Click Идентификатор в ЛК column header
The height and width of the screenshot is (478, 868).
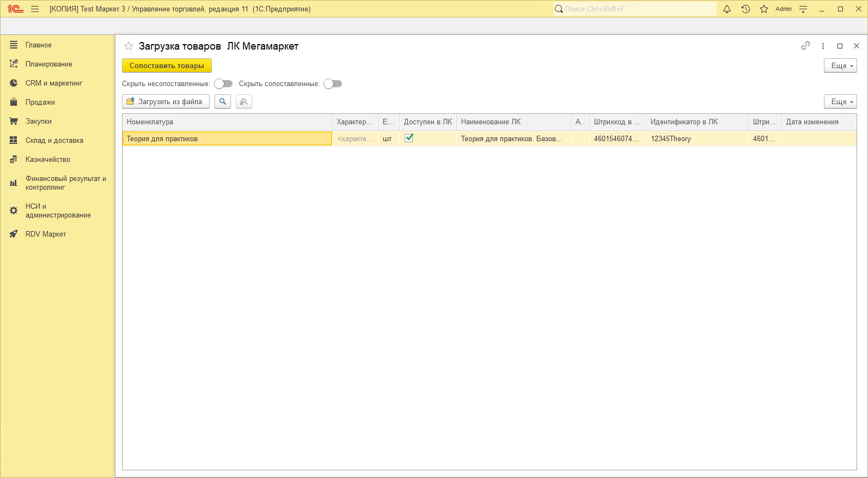tap(697, 122)
